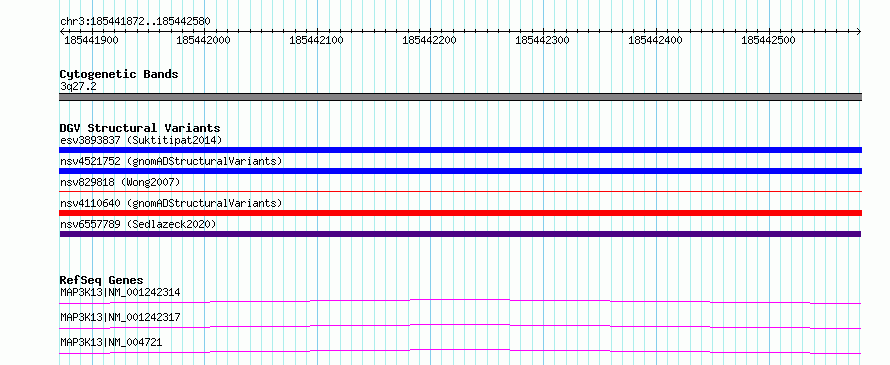Select the magenta NM_004721 intron line
The width and height of the screenshot is (890, 365).
tap(460, 351)
